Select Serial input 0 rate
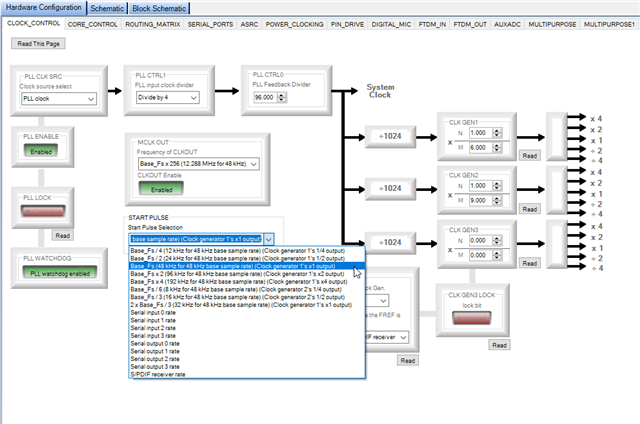The width and height of the screenshot is (640, 424). [x=247, y=313]
